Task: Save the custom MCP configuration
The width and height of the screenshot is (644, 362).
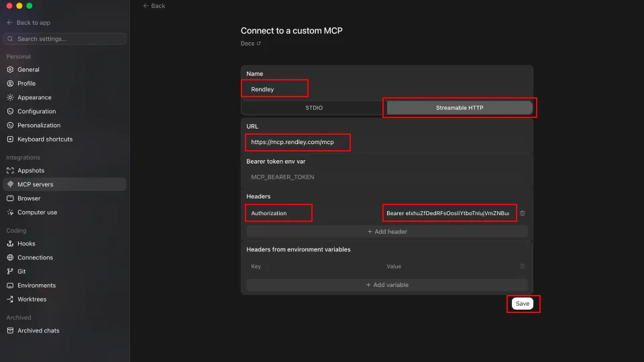Action: [523, 304]
